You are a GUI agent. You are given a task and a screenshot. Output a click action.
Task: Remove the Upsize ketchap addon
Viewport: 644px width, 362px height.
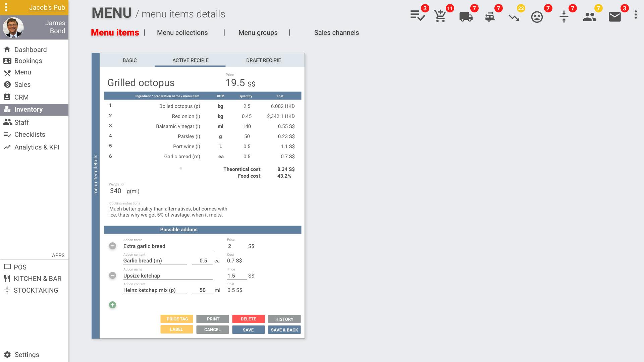112,276
